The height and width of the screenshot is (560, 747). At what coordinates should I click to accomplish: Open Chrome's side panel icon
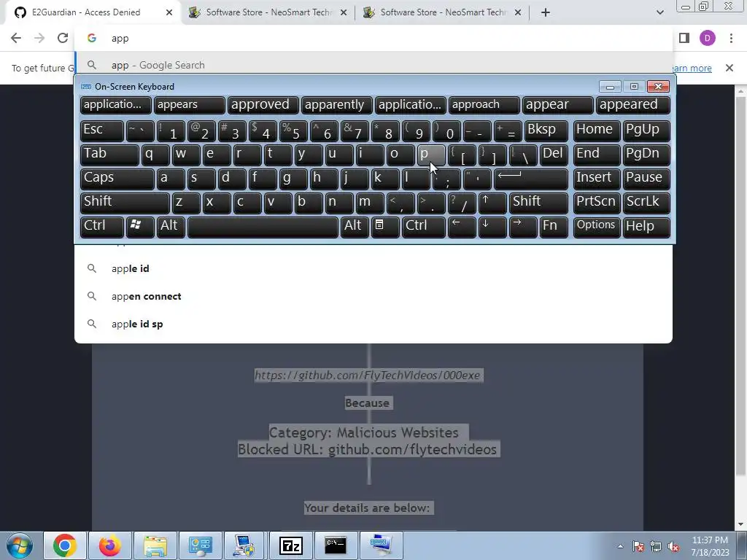684,38
